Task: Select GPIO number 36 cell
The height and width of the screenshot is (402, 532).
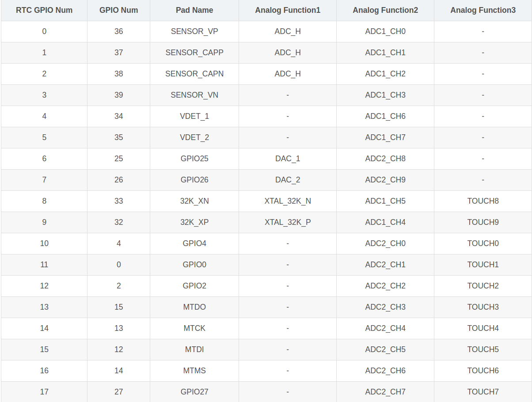Action: [118, 31]
